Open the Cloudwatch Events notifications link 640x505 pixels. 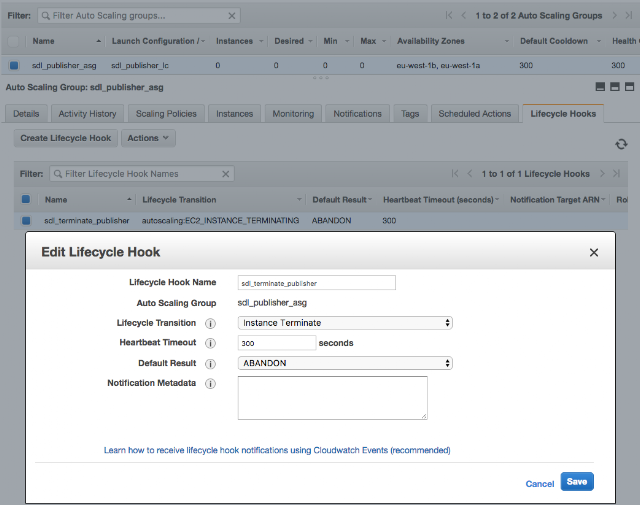277,450
